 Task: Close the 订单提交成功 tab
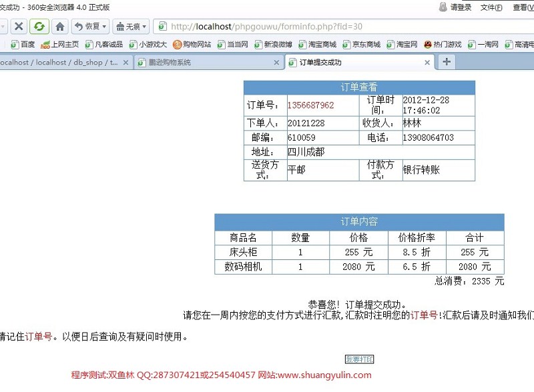(427, 62)
